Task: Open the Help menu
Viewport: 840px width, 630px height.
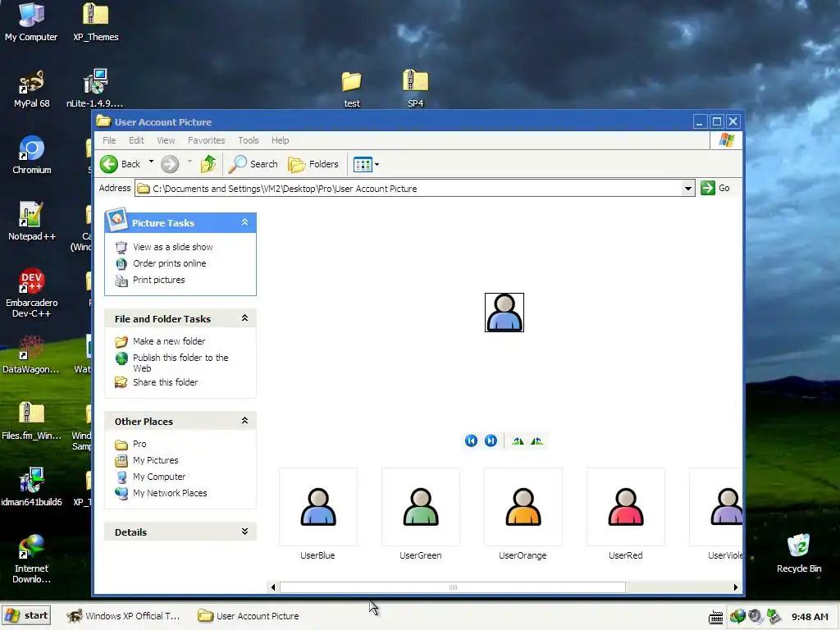Action: (x=280, y=140)
